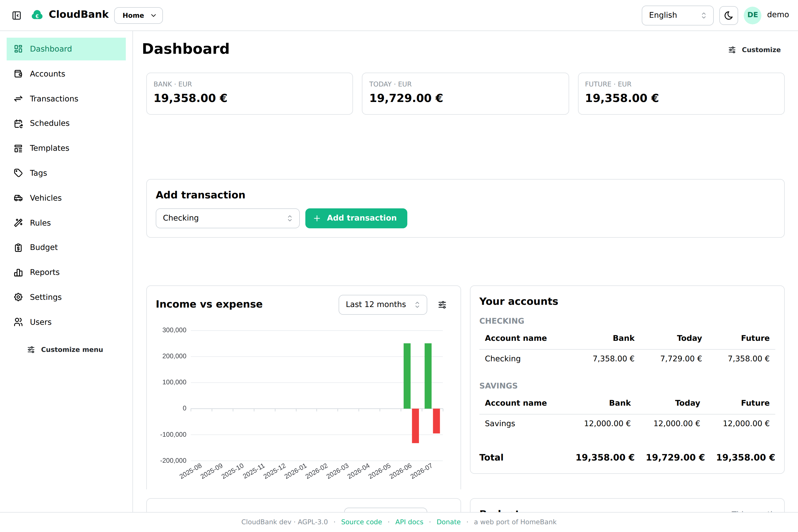Screen dimensions: 798x532
Task: Follow the Donate link
Action: [449, 522]
